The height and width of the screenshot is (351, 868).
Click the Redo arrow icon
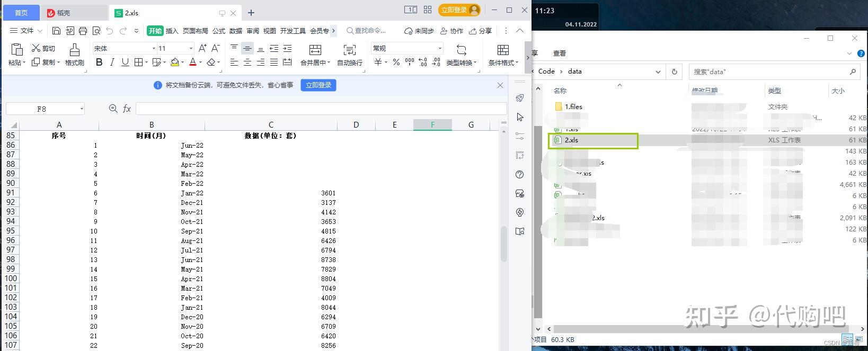[x=123, y=31]
